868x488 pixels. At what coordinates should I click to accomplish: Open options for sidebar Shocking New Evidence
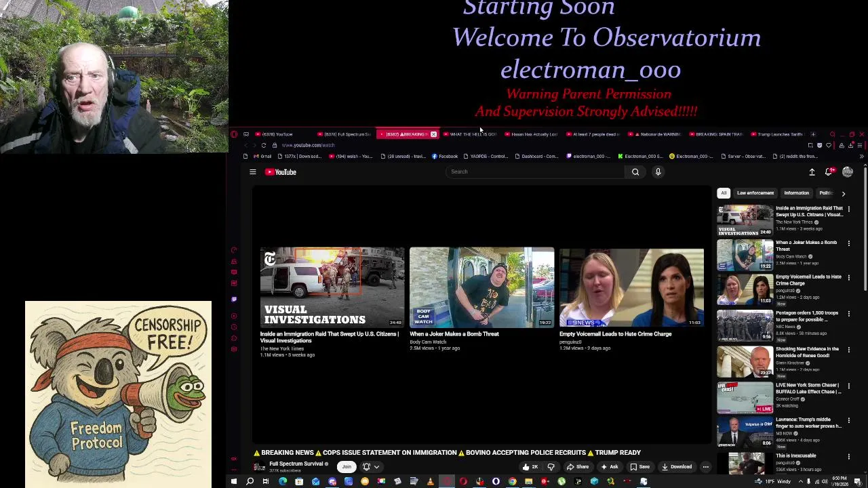point(848,350)
